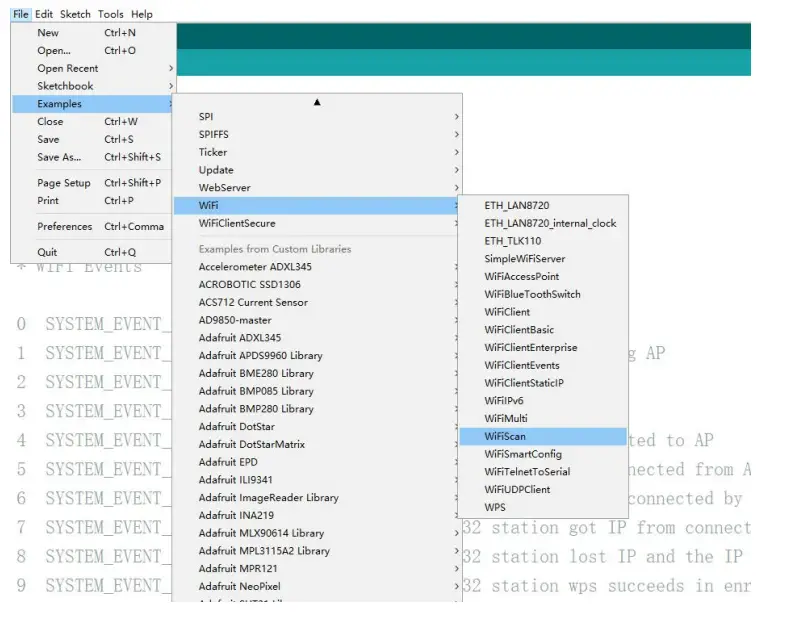Open the Edit menu

(44, 14)
